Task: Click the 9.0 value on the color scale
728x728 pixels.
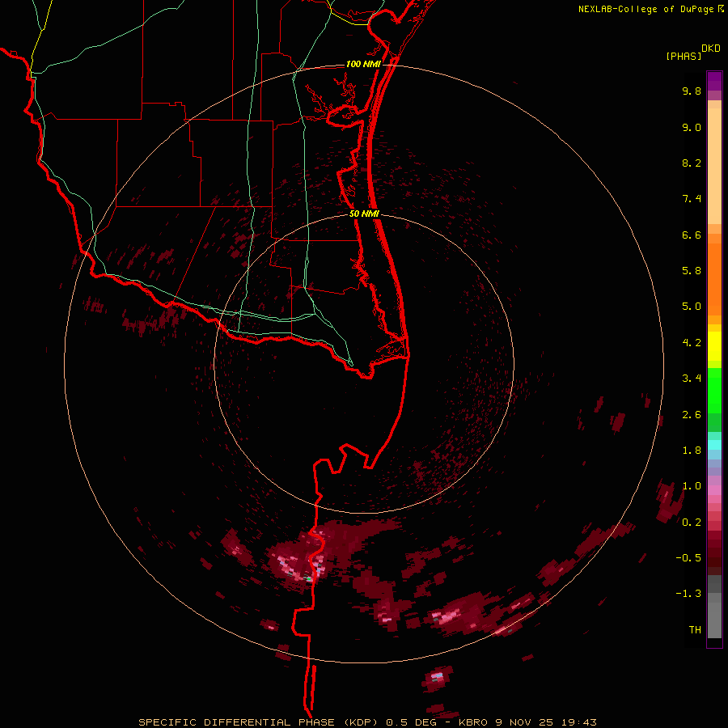Action: [x=692, y=127]
